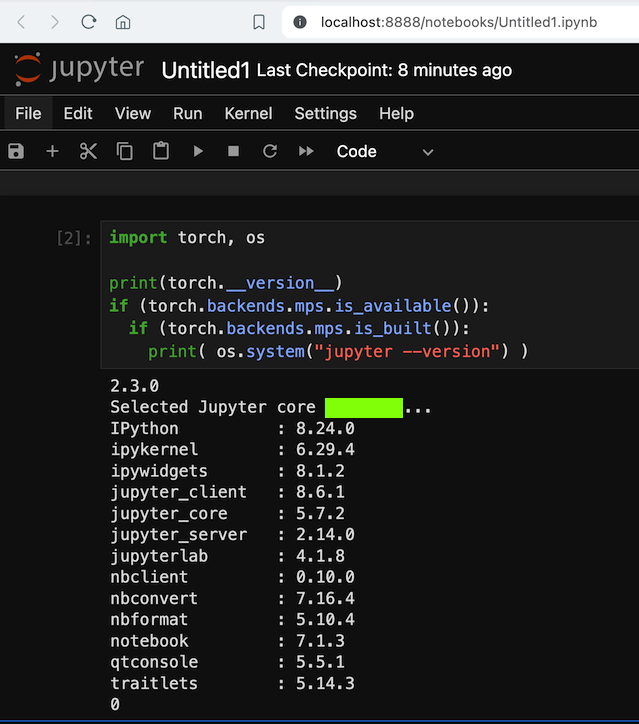639x724 pixels.
Task: Copy the selected cell from the toolbar
Action: pos(124,151)
